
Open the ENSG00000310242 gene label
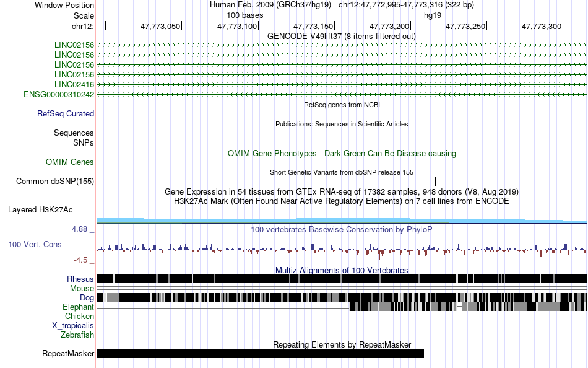coord(59,95)
